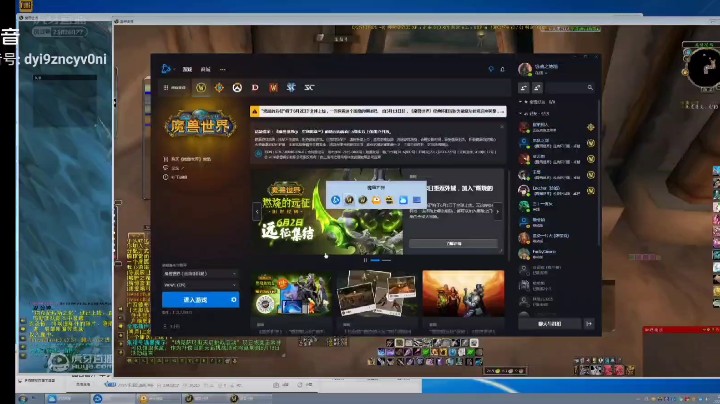
Task: Pause the news carousel autoplay
Action: 366,260
